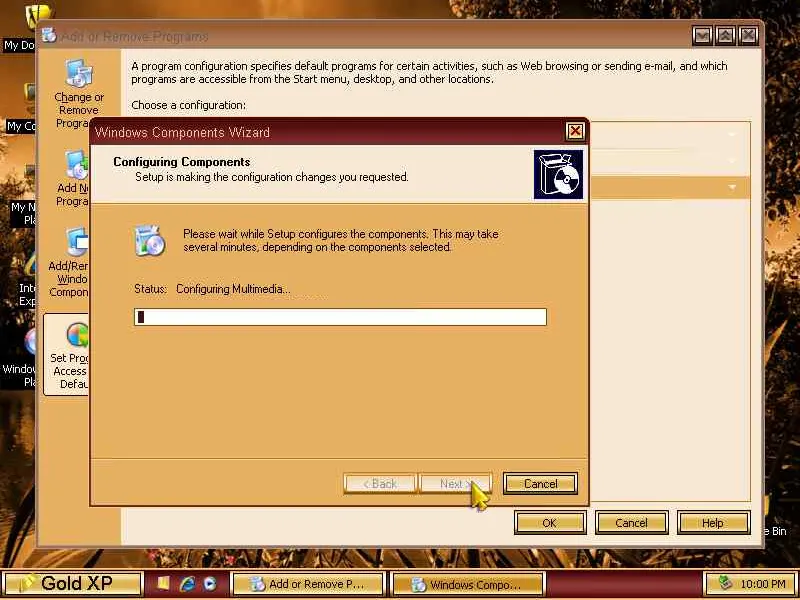Click the My Documents desktop icon
800x600 pixels.
36,17
